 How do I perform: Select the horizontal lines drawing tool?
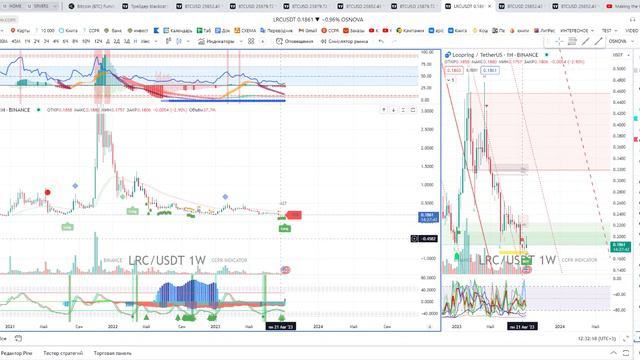click(x=572, y=41)
